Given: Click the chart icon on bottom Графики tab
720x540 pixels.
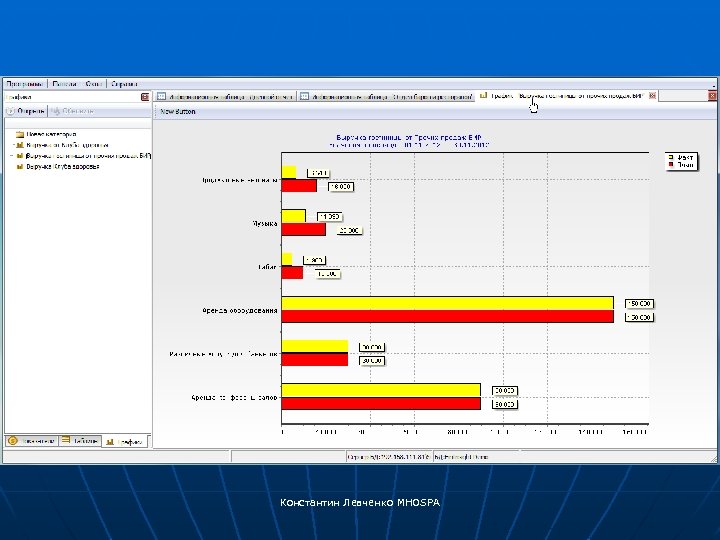Looking at the screenshot, I should pyautogui.click(x=110, y=442).
